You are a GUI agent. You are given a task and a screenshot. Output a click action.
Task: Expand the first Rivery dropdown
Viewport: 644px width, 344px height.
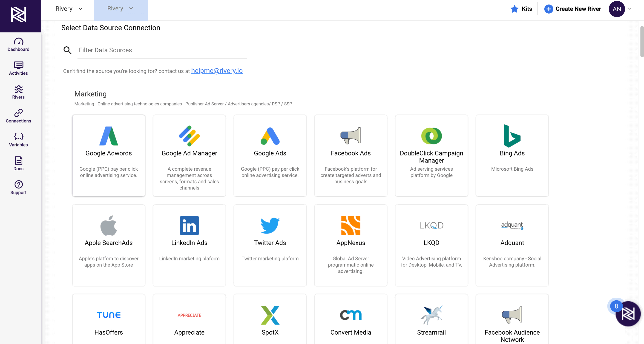click(x=80, y=8)
